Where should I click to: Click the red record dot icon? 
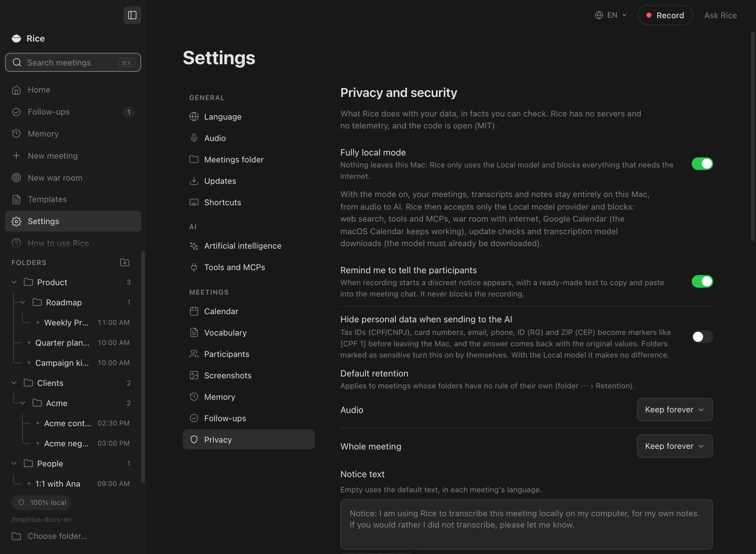point(649,15)
